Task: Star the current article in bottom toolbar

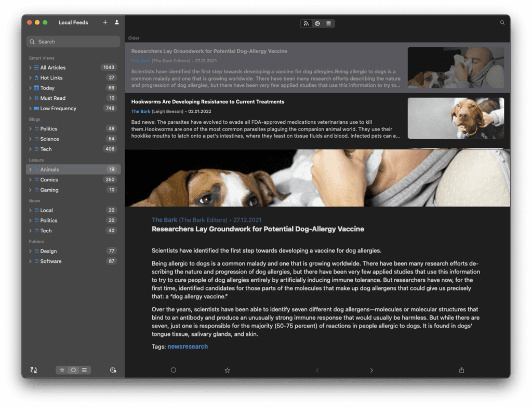Action: coord(227,370)
